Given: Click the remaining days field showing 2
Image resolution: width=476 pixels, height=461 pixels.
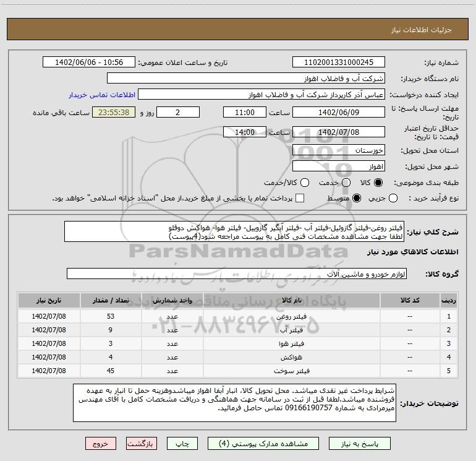Looking at the screenshot, I should click(x=178, y=112).
